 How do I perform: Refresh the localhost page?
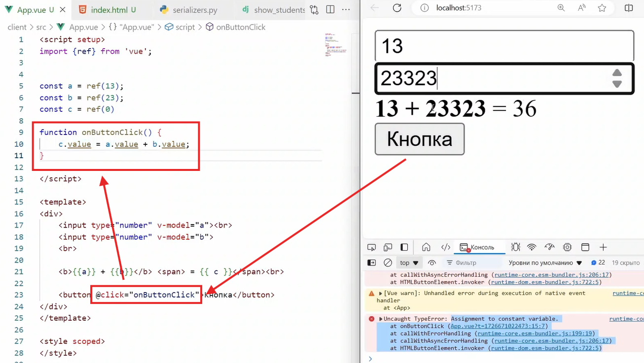pyautogui.click(x=397, y=8)
